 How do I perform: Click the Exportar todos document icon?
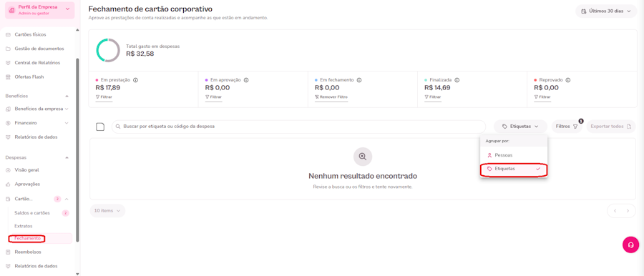pyautogui.click(x=628, y=127)
